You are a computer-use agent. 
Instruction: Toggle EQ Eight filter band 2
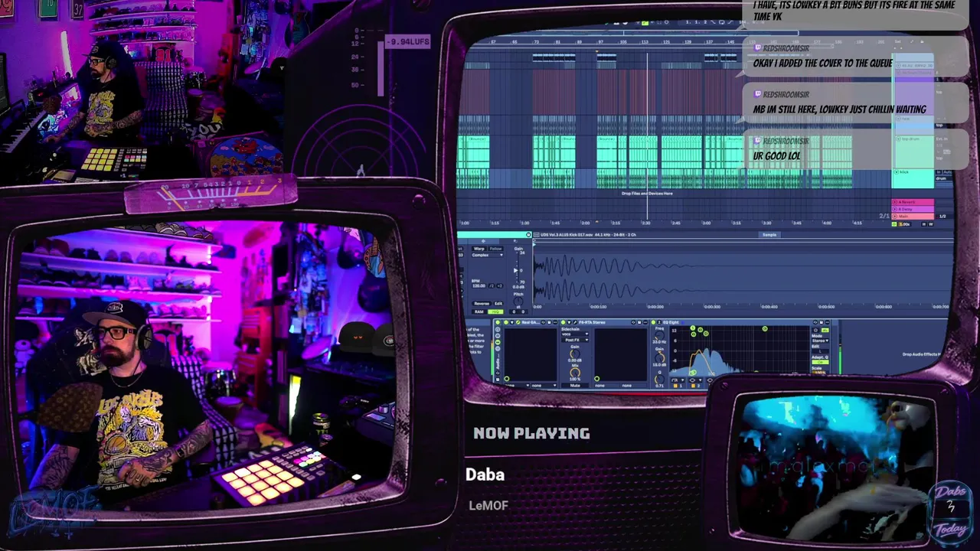pos(693,386)
